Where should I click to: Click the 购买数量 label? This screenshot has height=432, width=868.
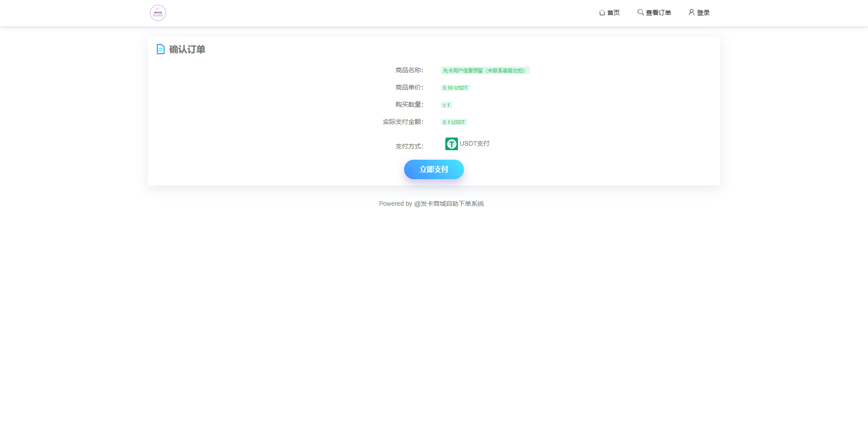[x=410, y=104]
